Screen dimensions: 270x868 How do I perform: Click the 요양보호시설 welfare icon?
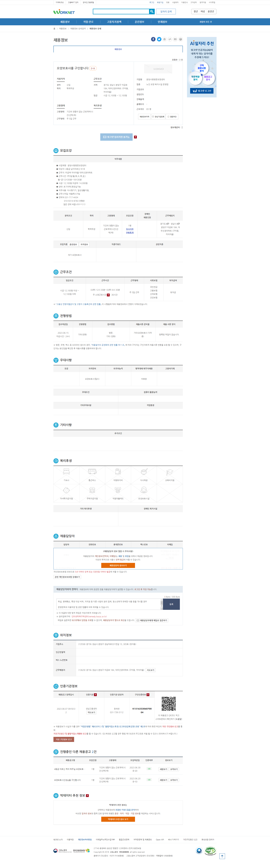[144, 490]
